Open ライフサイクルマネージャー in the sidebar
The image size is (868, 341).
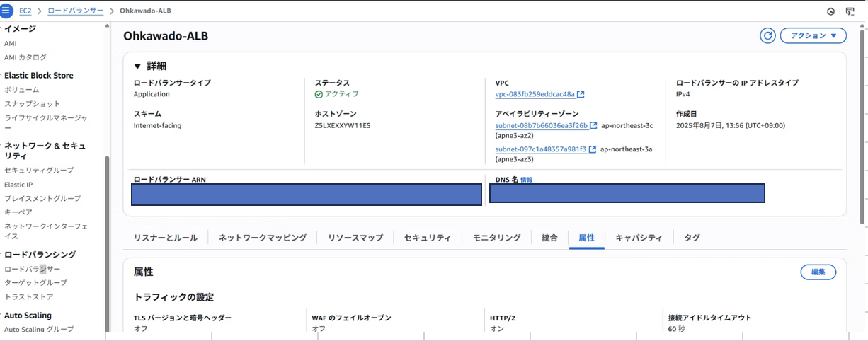(46, 122)
